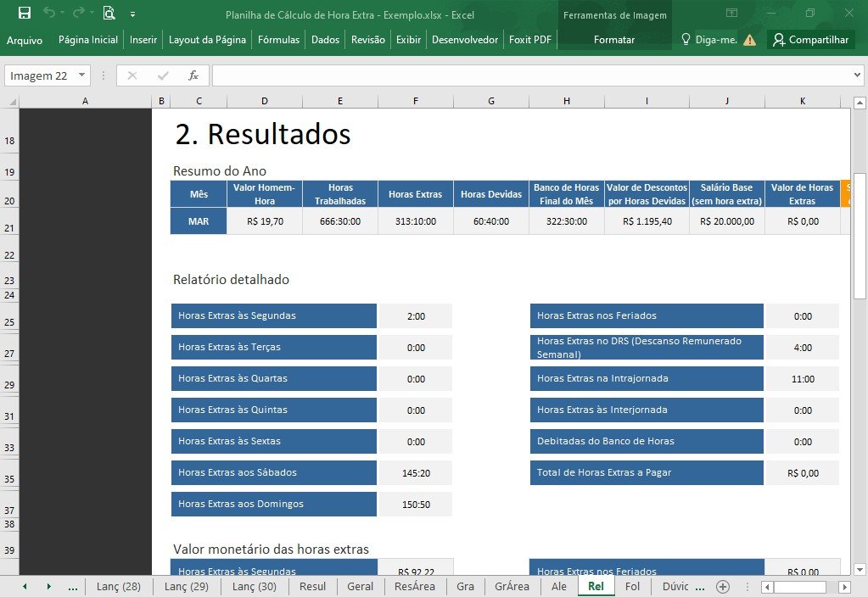
Task: Click the warning triangle icon near Diga-me
Action: coord(749,40)
